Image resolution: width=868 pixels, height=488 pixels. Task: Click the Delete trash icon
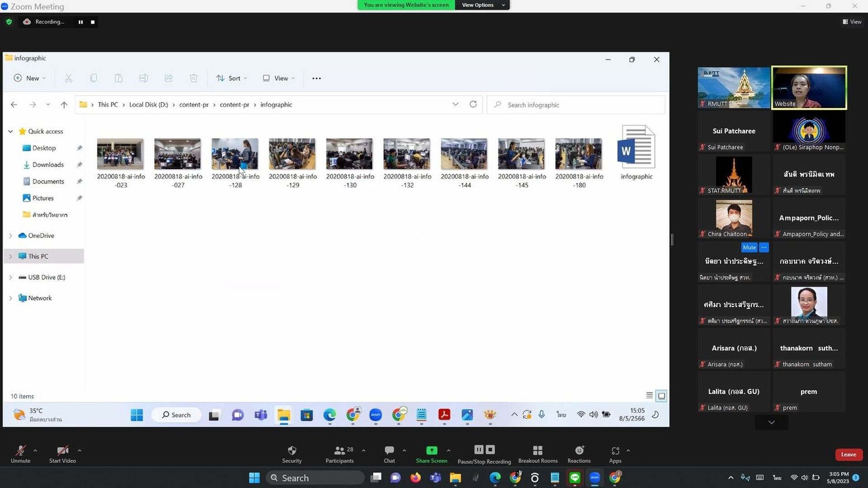(x=194, y=78)
